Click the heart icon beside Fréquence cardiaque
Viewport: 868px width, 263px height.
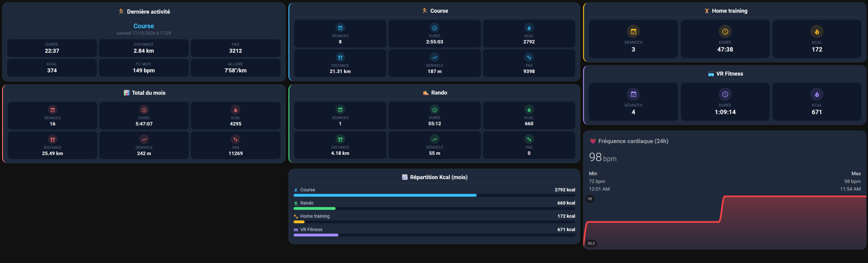(593, 141)
